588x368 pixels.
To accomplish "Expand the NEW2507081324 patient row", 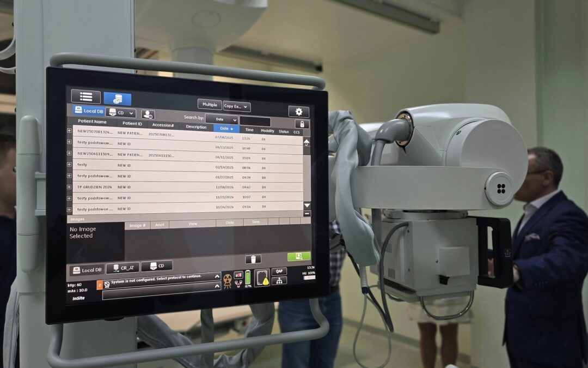I will [69, 131].
